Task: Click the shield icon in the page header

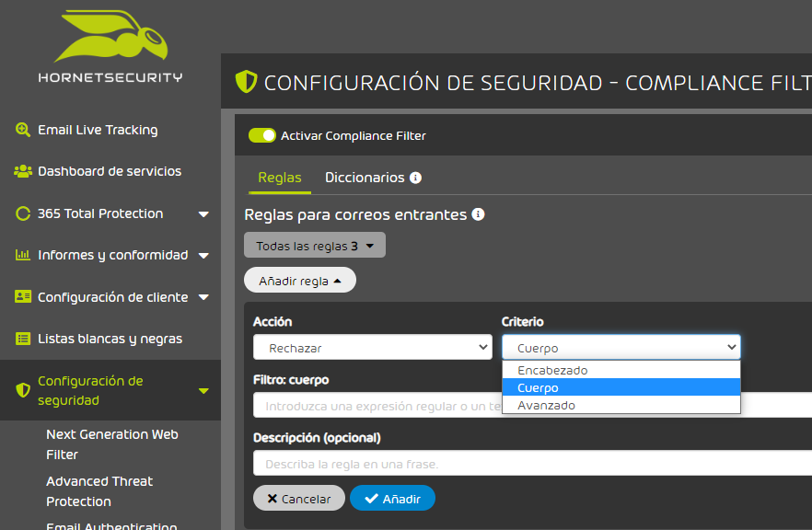Action: coord(246,82)
